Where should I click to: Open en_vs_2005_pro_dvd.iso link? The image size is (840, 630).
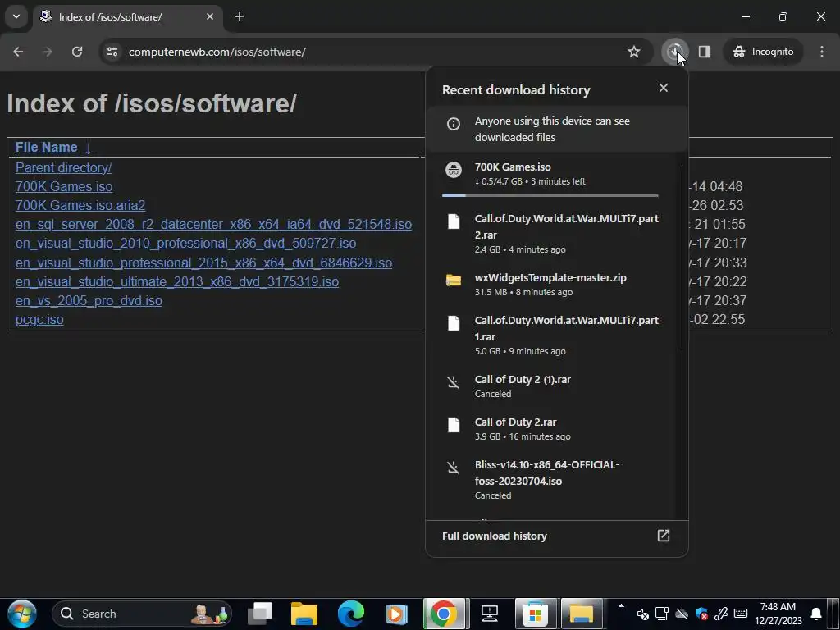coord(89,300)
